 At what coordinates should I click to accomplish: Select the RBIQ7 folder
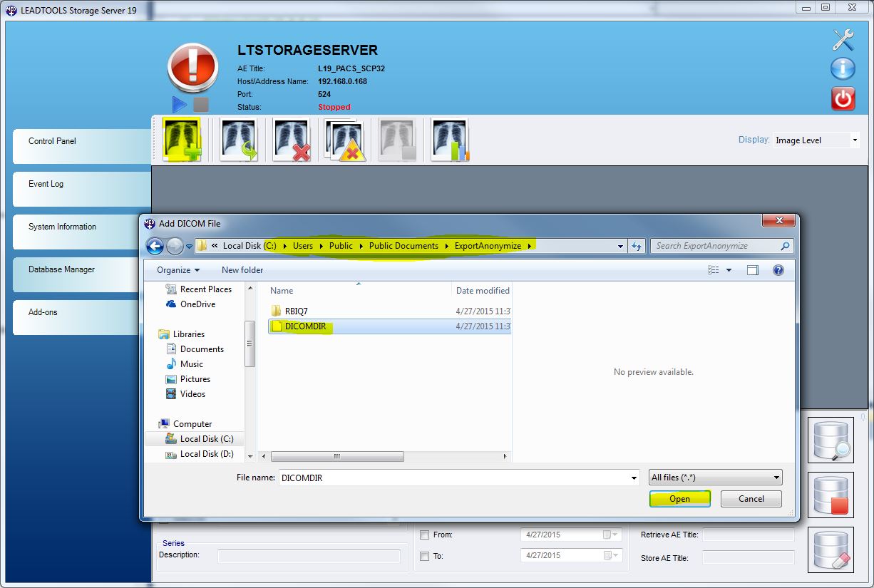click(x=296, y=311)
